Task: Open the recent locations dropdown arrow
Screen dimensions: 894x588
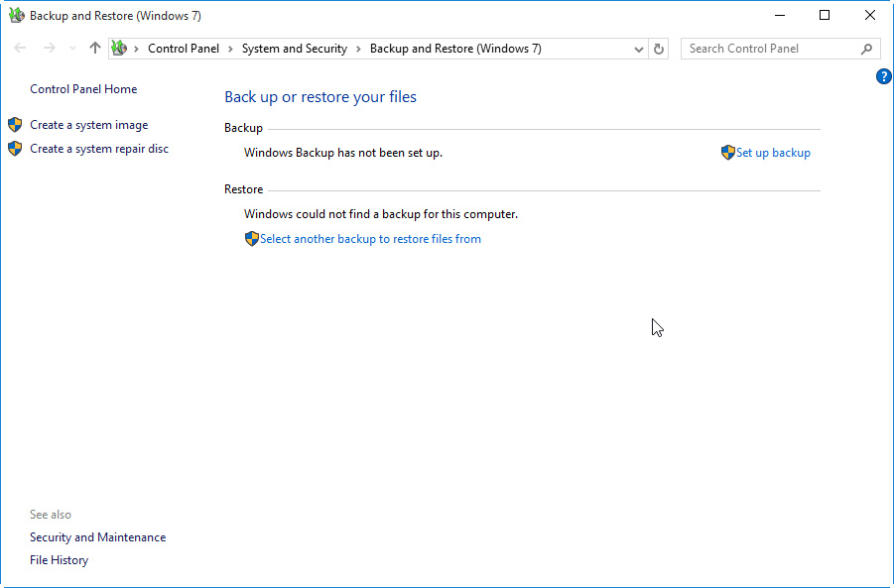Action: tap(72, 49)
